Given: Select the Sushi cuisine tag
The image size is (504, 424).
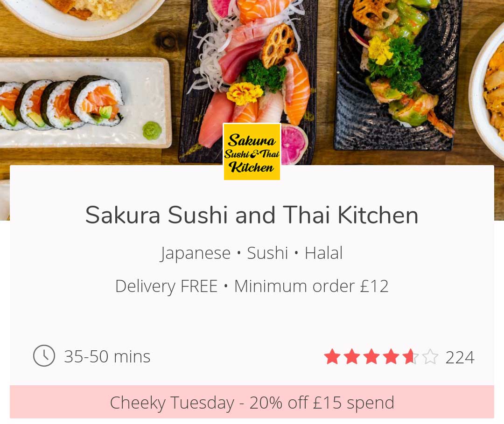Looking at the screenshot, I should [267, 253].
